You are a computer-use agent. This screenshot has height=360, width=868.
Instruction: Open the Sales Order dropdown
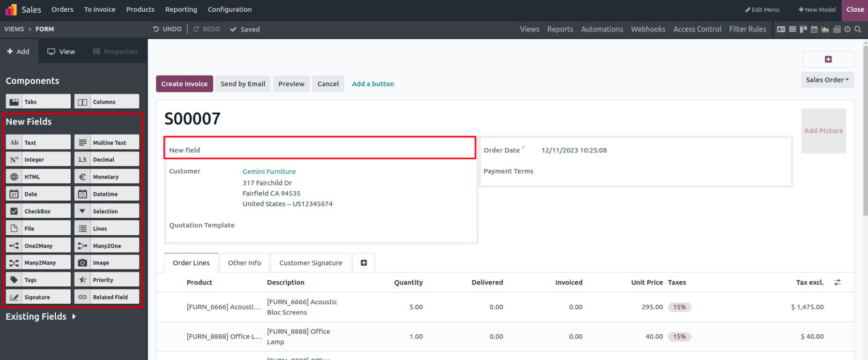[827, 80]
